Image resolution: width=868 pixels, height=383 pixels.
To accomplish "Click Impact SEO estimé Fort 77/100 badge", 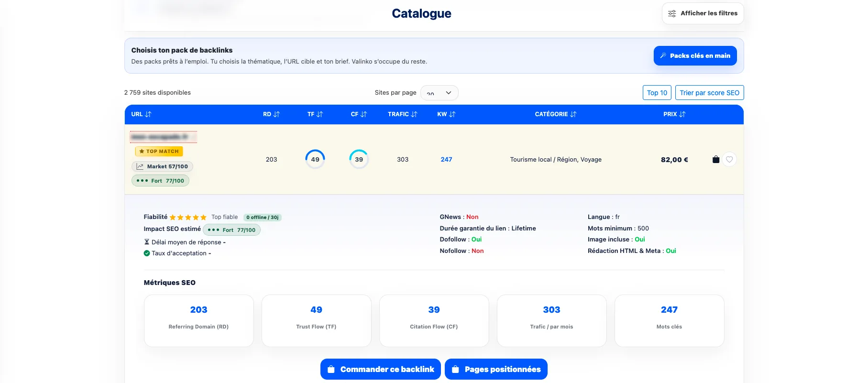I will tap(231, 230).
